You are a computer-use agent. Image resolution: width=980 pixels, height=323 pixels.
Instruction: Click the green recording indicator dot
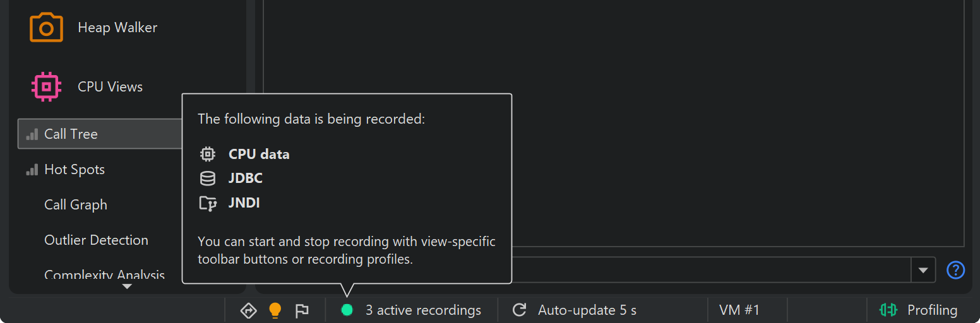[x=347, y=310]
